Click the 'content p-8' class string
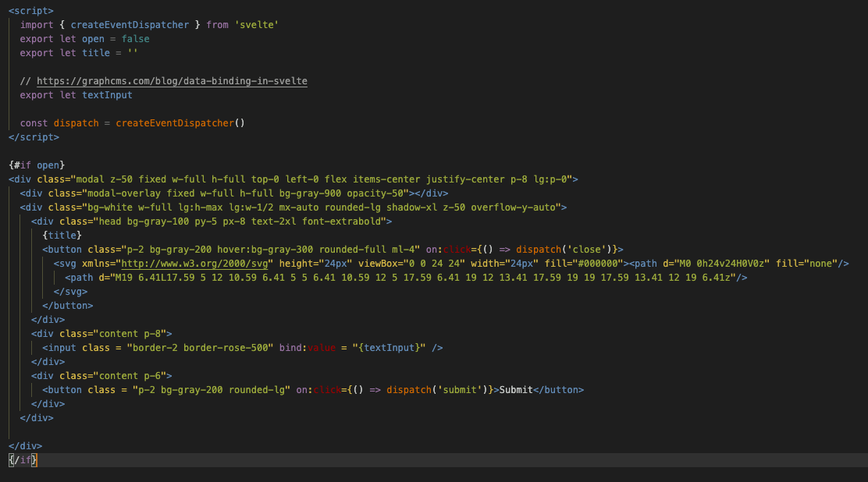868x482 pixels. (130, 334)
